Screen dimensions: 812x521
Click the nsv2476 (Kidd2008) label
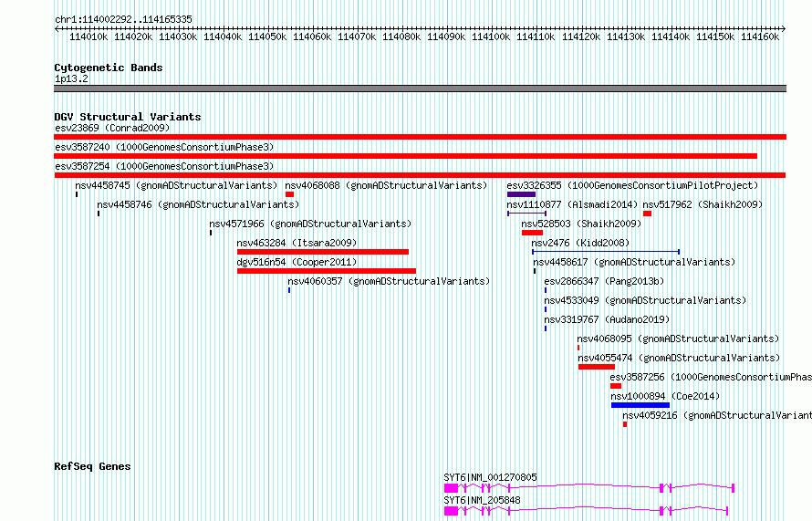pos(580,243)
